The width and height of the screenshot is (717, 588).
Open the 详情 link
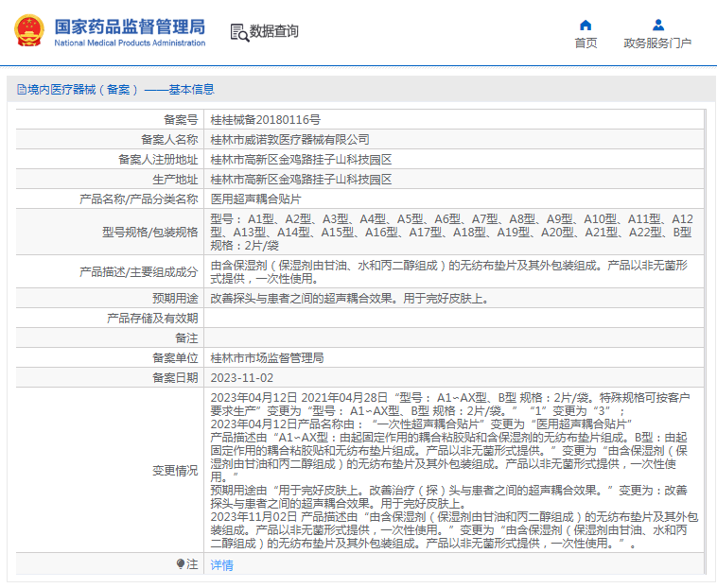point(221,565)
